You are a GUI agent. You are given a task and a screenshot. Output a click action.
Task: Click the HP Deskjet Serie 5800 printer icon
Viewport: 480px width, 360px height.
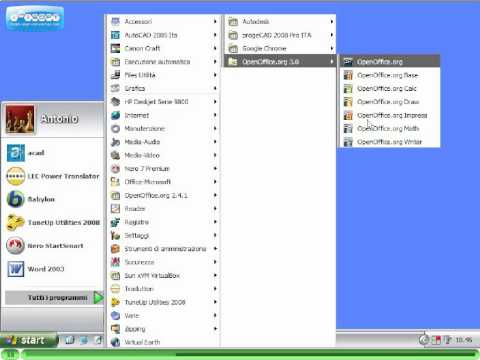click(x=115, y=102)
